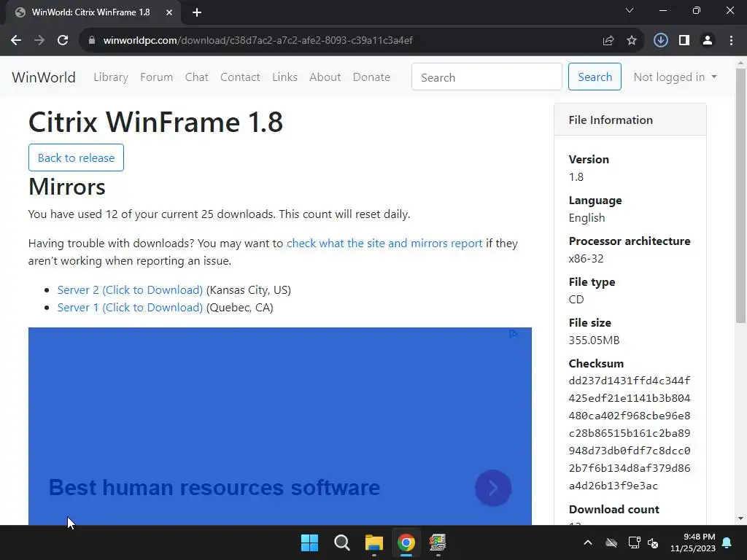This screenshot has width=747, height=560.
Task: Open a new browser tab
Action: tap(197, 12)
